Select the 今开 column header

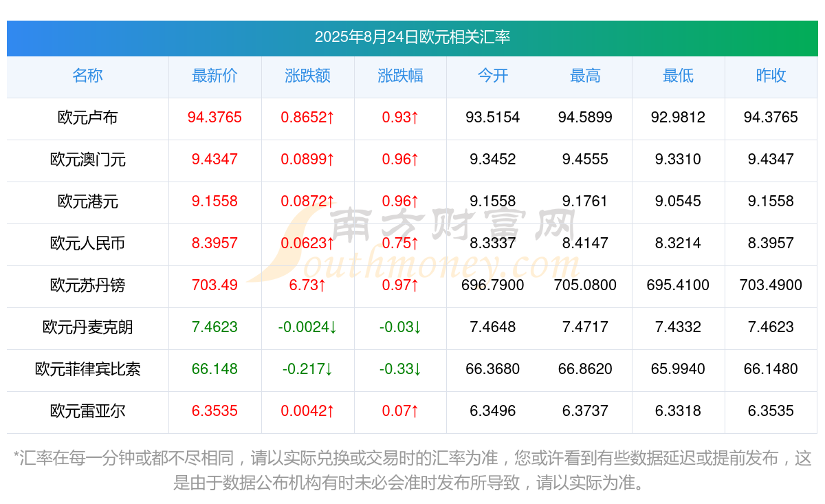(493, 76)
